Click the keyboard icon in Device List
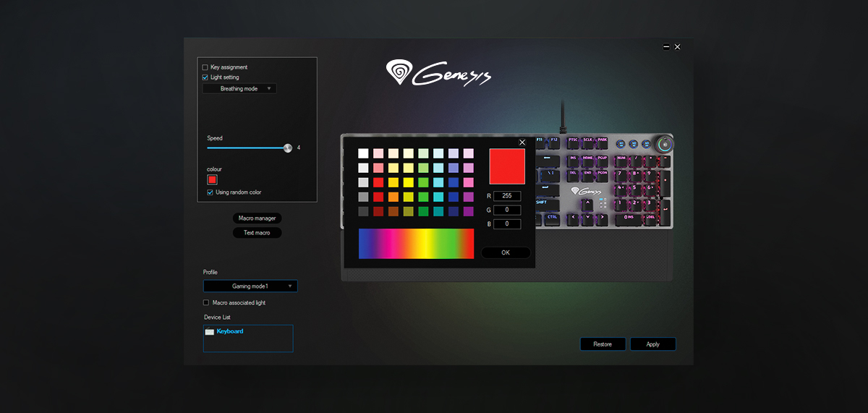 (210, 331)
